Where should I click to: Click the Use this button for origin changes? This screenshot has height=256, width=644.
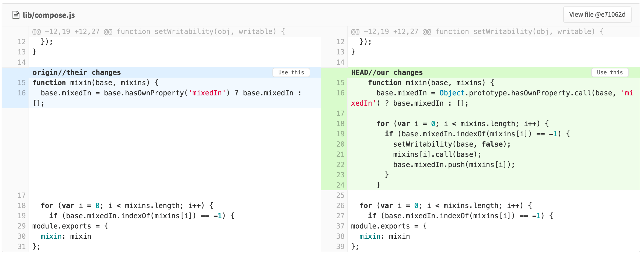point(291,72)
